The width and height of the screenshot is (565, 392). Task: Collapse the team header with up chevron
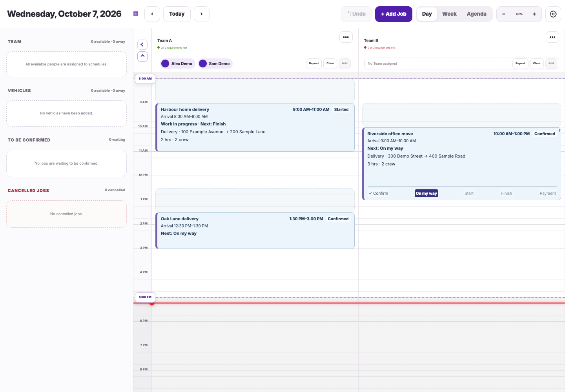tap(142, 56)
